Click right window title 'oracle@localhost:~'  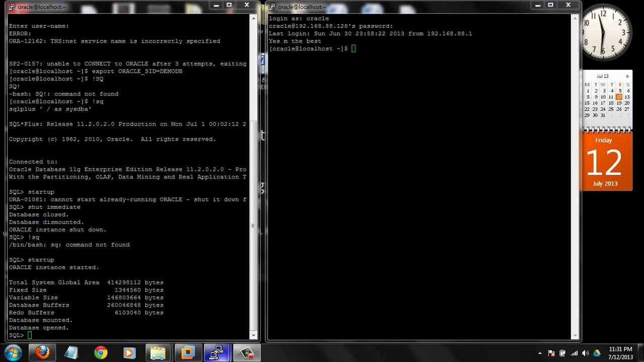(302, 7)
